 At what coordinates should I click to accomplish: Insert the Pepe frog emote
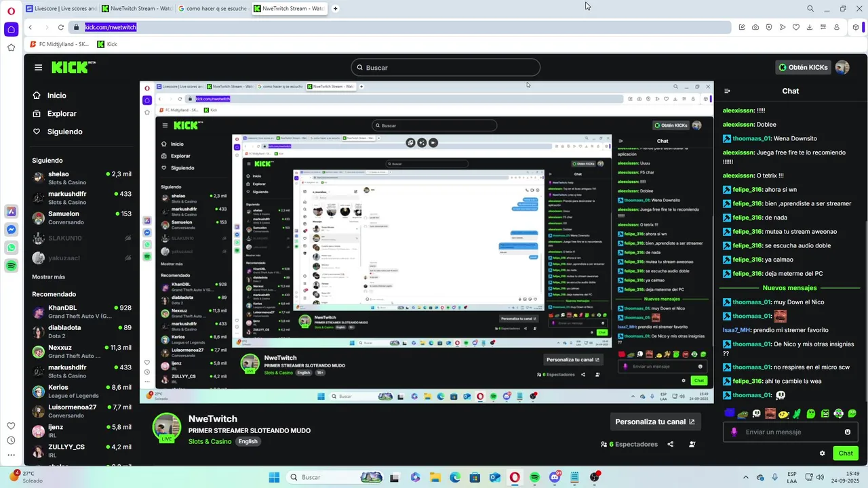743,413
